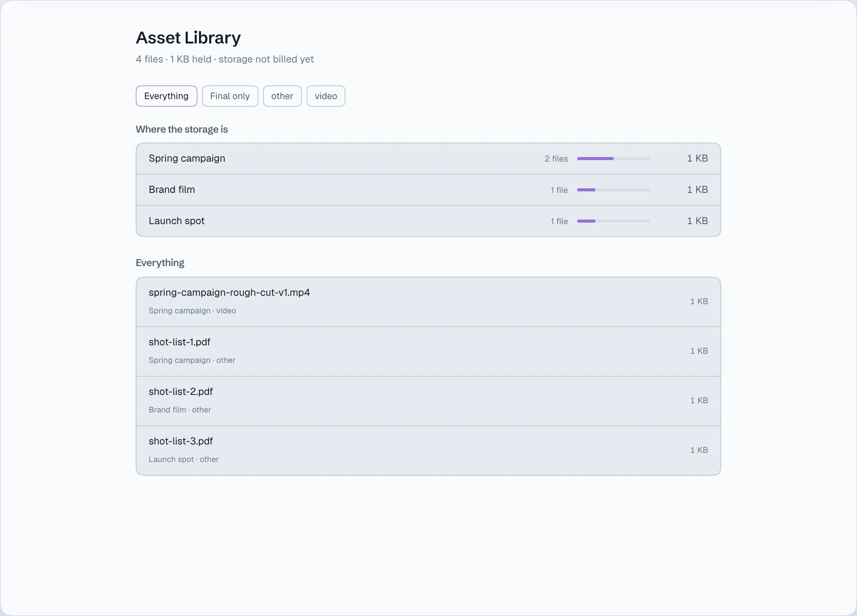Click the Launch spot storage usage bar
The height and width of the screenshot is (616, 857).
(x=613, y=221)
